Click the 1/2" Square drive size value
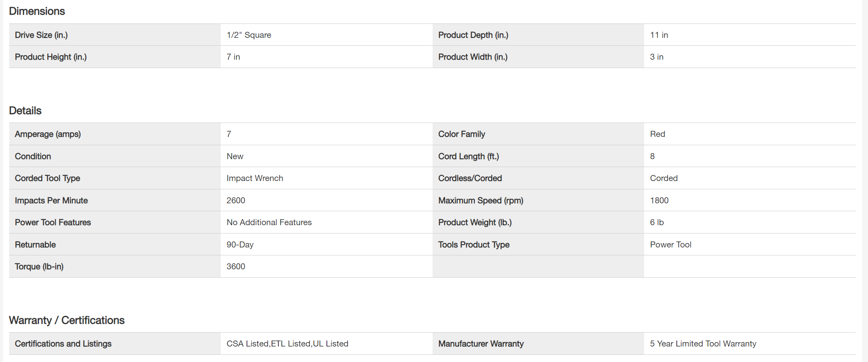This screenshot has height=362, width=868. (249, 35)
